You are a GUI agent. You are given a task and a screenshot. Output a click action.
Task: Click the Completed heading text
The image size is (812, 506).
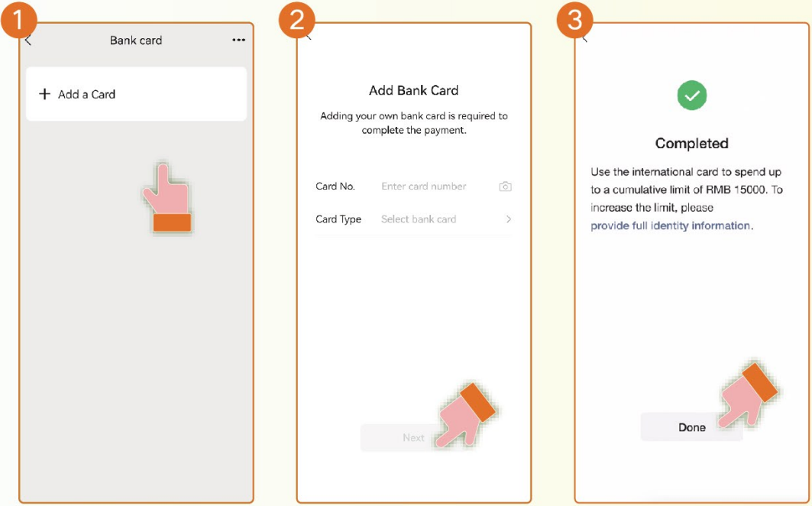point(692,143)
